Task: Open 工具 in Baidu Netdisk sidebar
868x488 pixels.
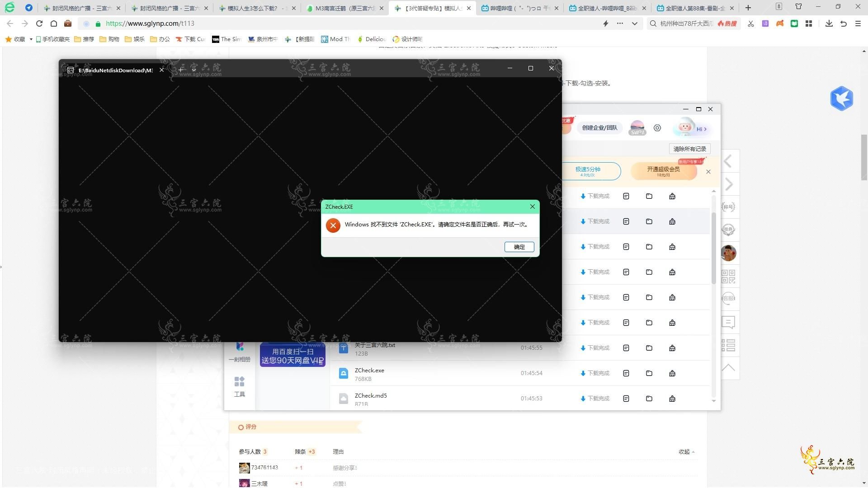Action: [x=239, y=387]
